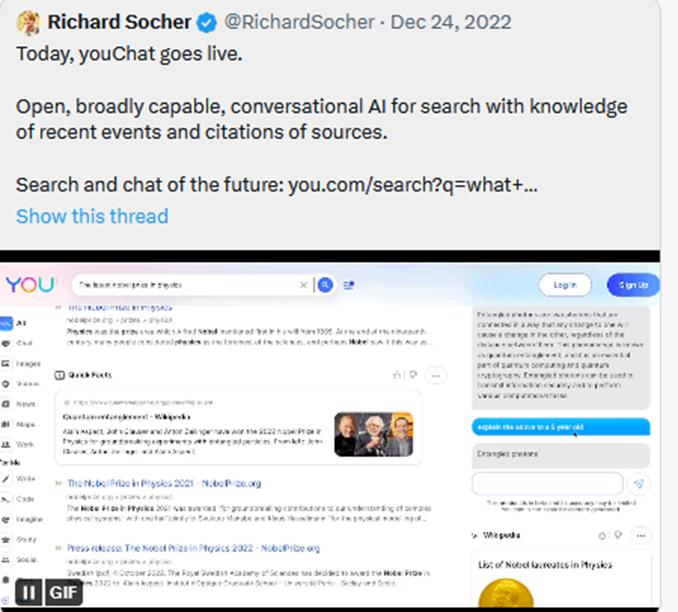Click the Show this thread link

pyautogui.click(x=92, y=216)
